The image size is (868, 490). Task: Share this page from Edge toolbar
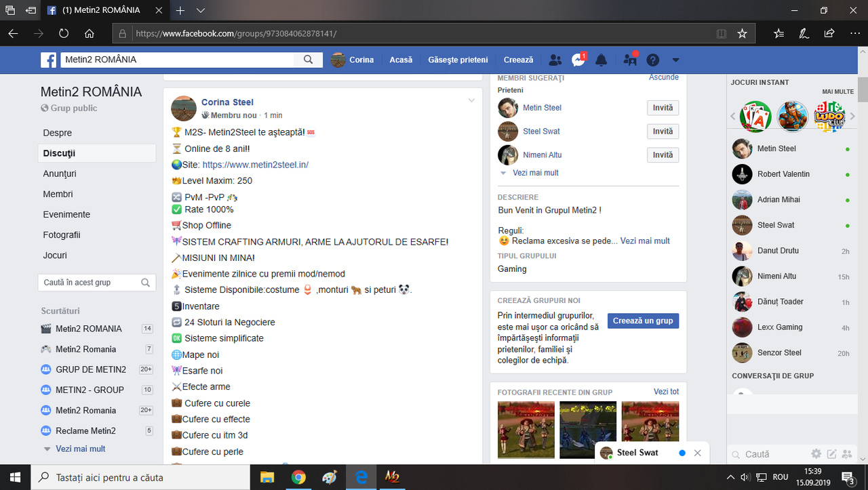(829, 33)
